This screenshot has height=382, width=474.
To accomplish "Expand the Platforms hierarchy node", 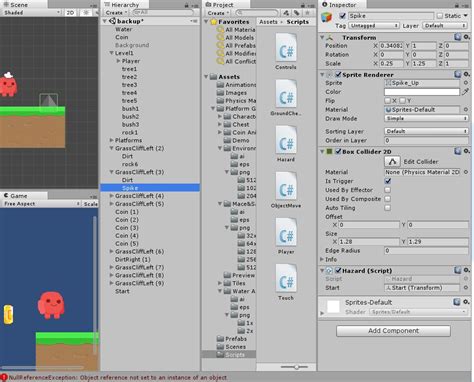I will 111,140.
